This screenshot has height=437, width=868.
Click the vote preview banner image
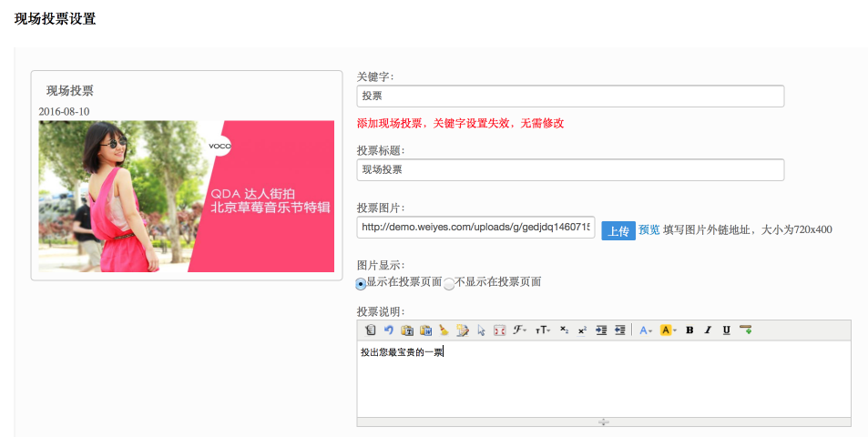[x=187, y=197]
